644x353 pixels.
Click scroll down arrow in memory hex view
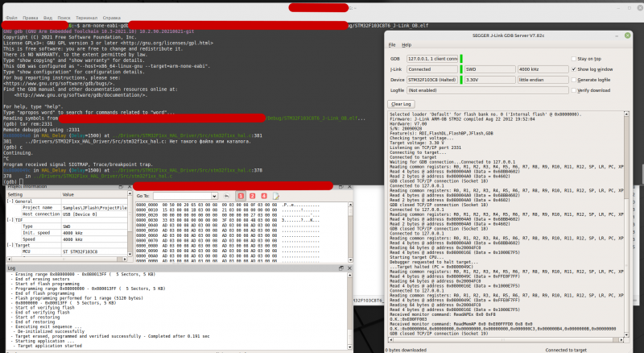point(350,260)
